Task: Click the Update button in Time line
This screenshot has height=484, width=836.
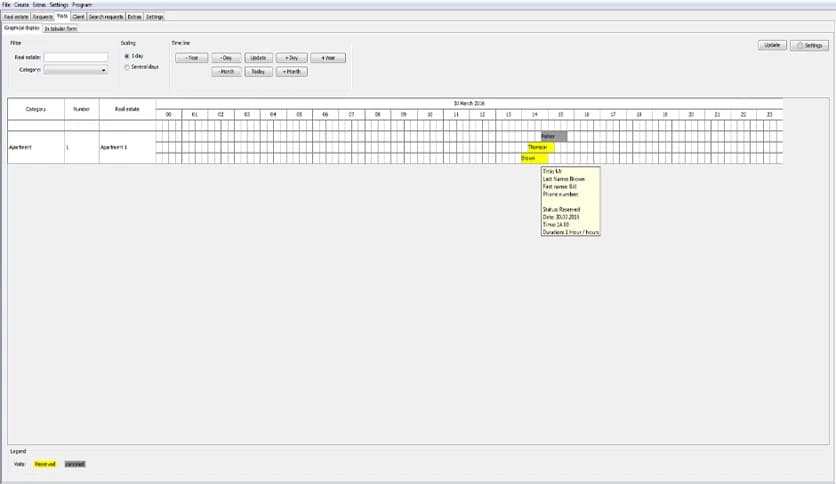Action: point(259,58)
